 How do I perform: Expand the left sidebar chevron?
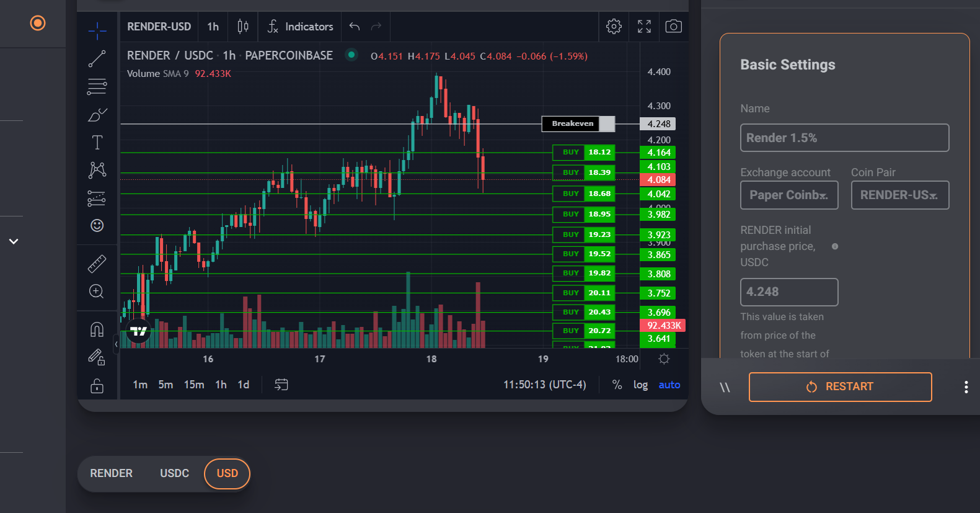click(14, 241)
